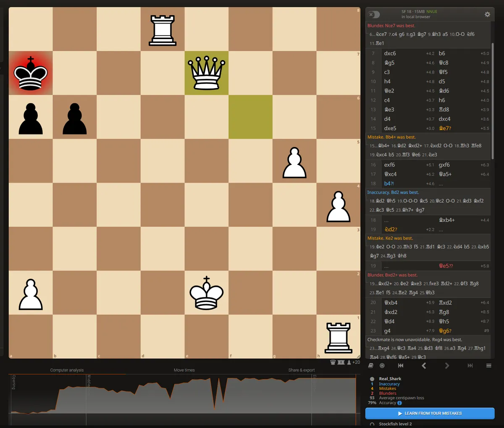
Task: Toggle the Stockfish engine evaluation switch
Action: coord(373,14)
